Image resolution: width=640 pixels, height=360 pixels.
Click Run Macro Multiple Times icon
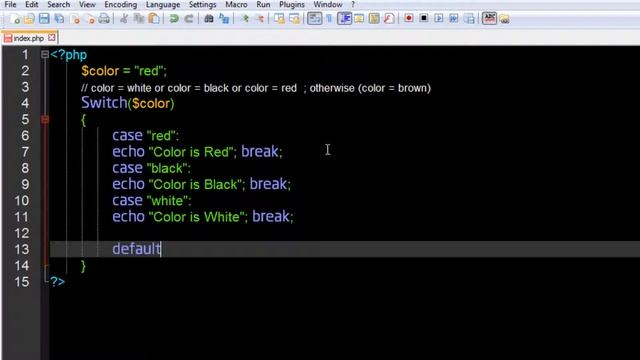[x=454, y=19]
